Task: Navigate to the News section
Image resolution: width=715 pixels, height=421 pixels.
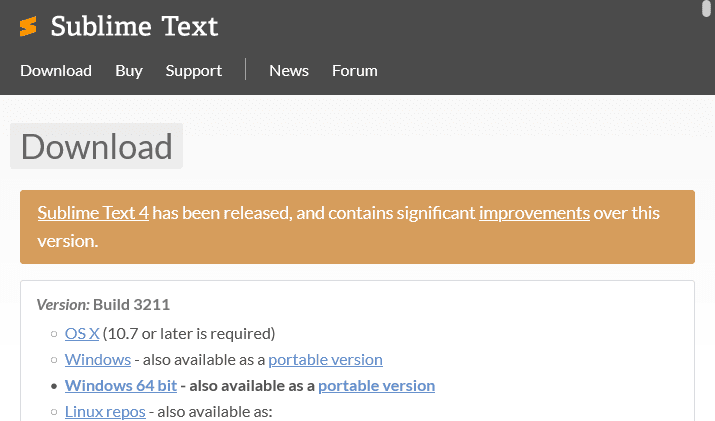Action: point(289,70)
